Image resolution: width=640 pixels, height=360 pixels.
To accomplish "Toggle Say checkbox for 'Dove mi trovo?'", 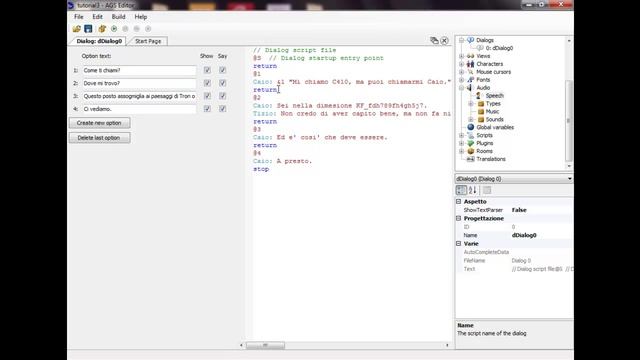I will (x=222, y=83).
